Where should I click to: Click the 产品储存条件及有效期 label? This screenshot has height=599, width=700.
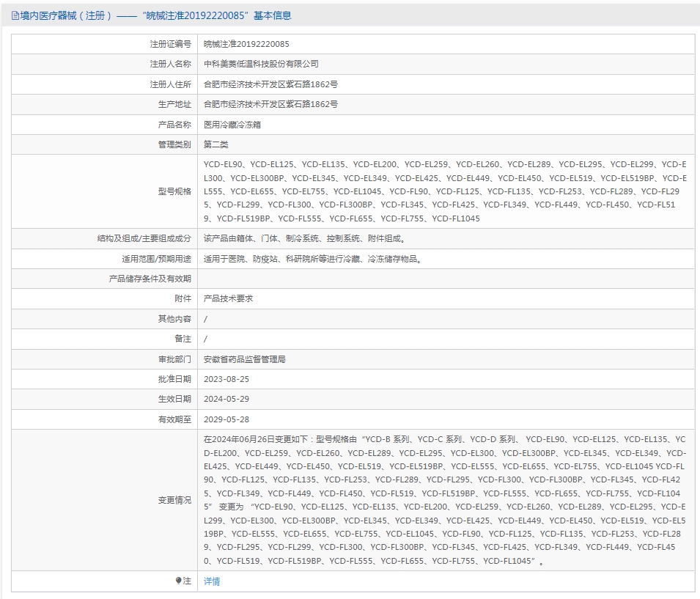click(x=150, y=279)
